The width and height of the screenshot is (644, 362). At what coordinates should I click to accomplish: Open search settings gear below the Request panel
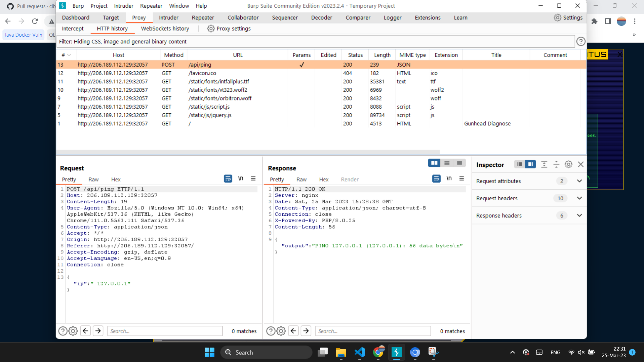[73, 331]
